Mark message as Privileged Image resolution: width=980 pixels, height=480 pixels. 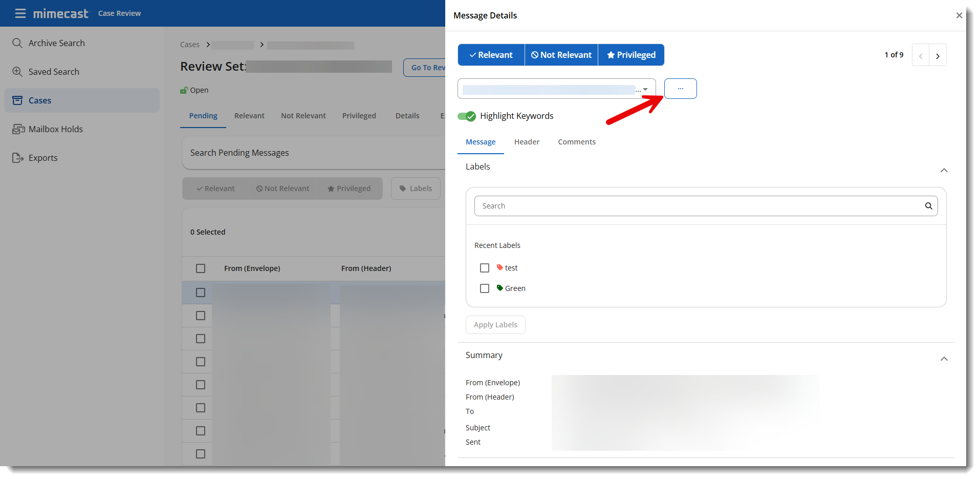coord(630,55)
